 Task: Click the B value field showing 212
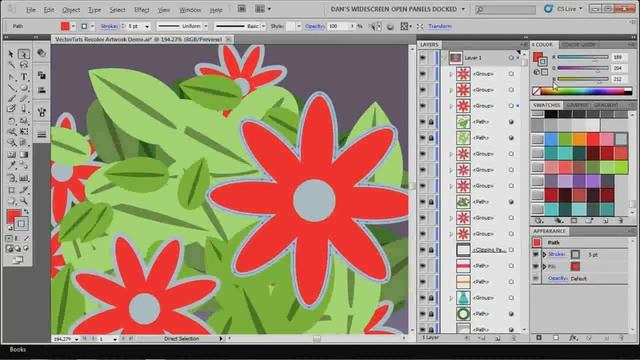pos(620,79)
